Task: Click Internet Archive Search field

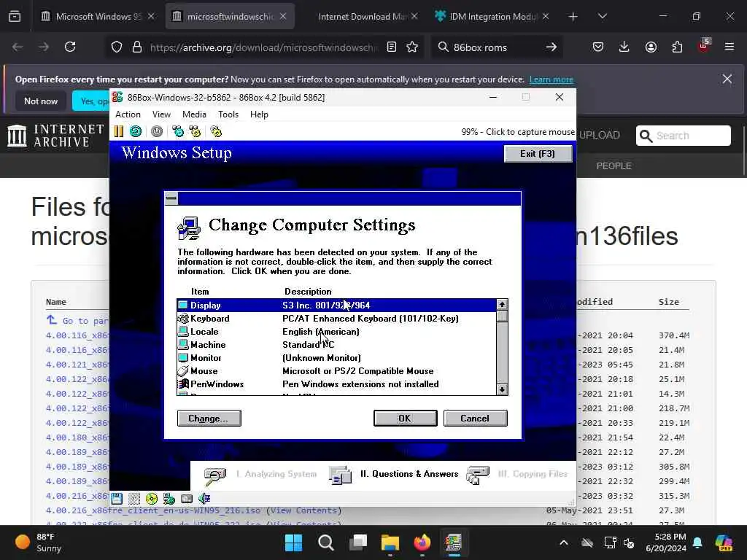Action: 683,136
